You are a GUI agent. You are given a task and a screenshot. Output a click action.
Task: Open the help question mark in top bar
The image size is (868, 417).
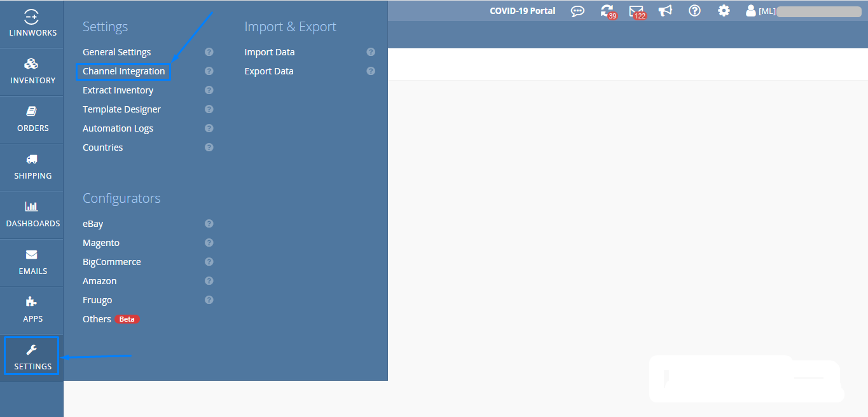tap(694, 11)
